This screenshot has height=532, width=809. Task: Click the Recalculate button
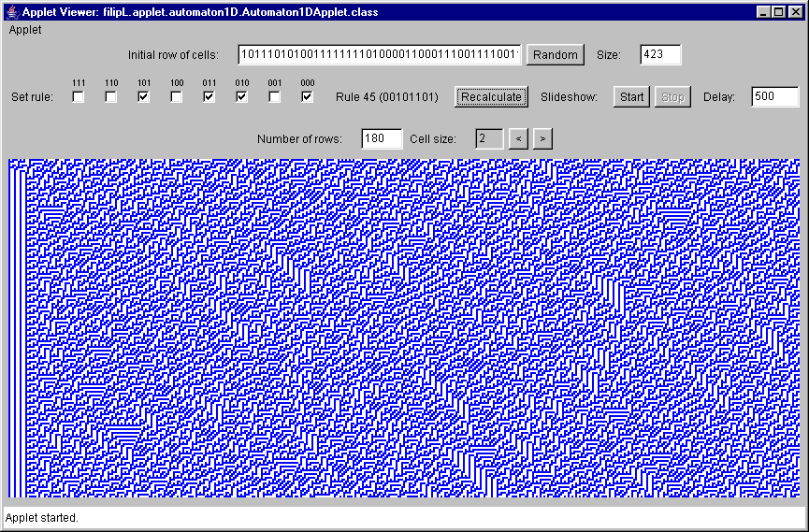pos(493,96)
